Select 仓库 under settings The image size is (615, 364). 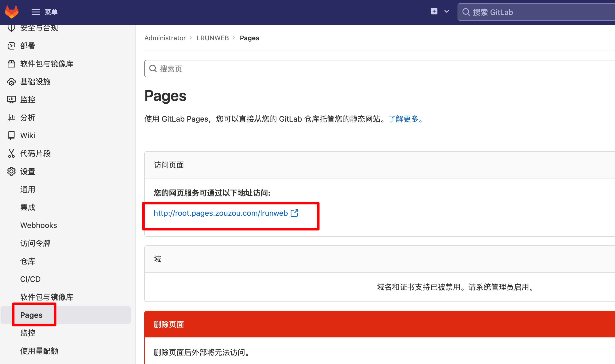click(28, 261)
